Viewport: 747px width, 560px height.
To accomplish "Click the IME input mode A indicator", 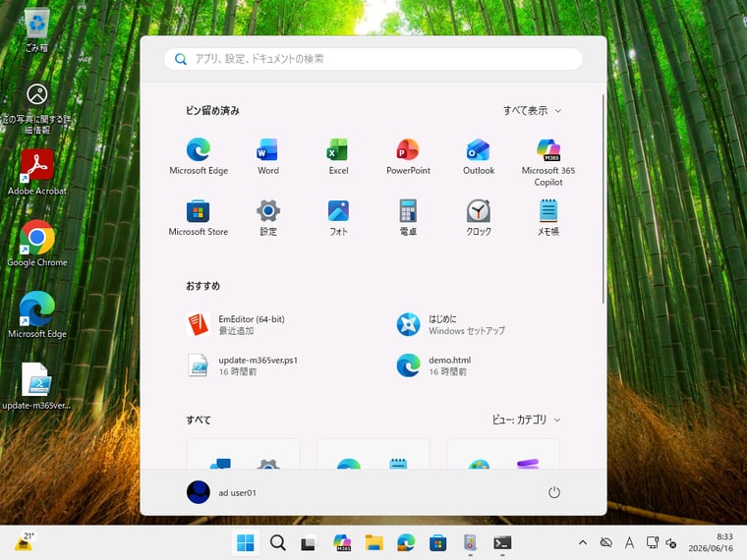I will [629, 542].
